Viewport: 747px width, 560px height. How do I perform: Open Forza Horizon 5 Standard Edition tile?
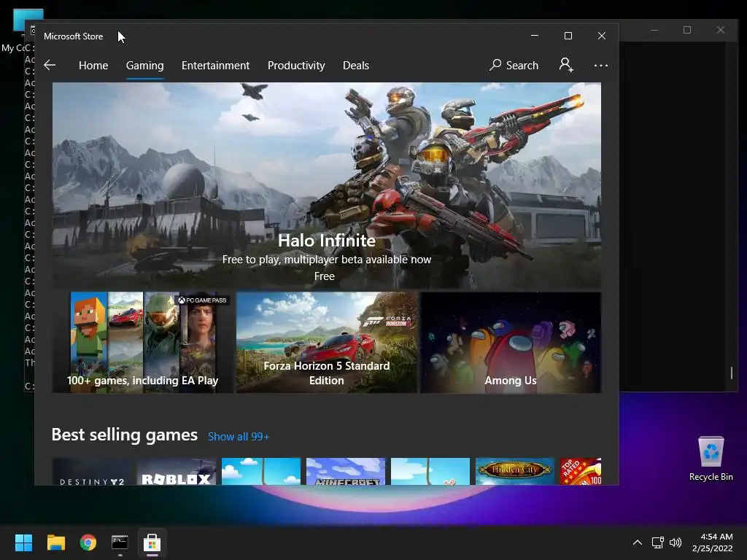coord(326,343)
